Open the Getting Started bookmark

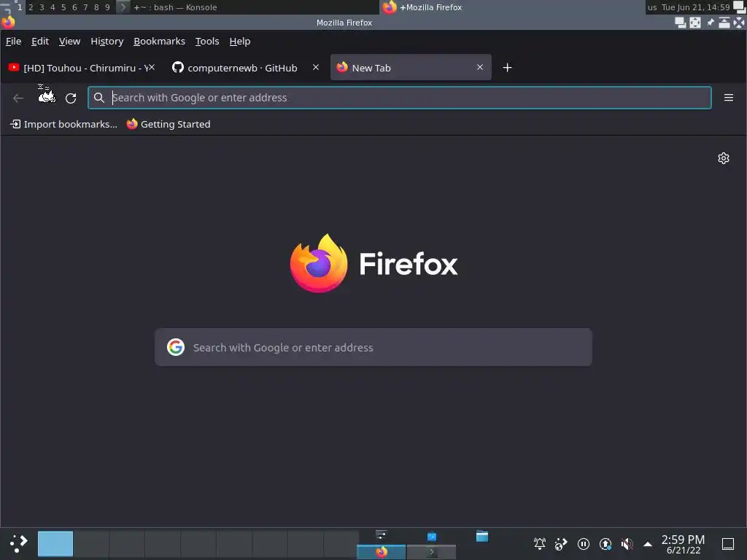click(169, 124)
